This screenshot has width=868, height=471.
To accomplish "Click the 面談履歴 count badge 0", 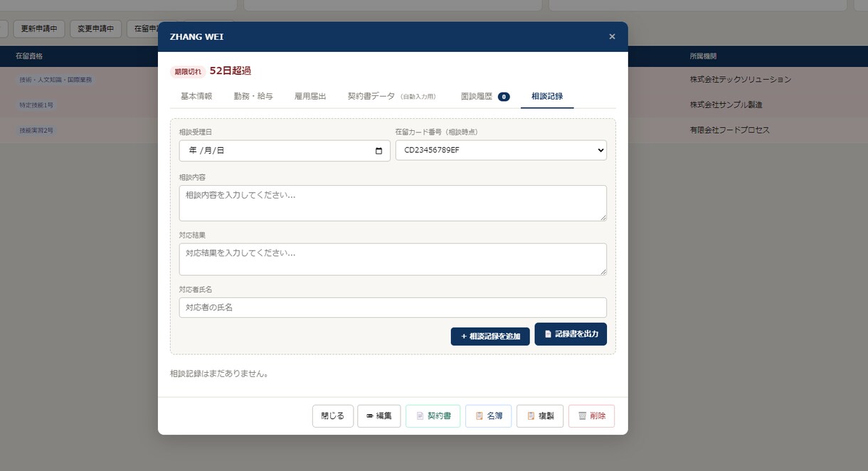I will tap(504, 97).
